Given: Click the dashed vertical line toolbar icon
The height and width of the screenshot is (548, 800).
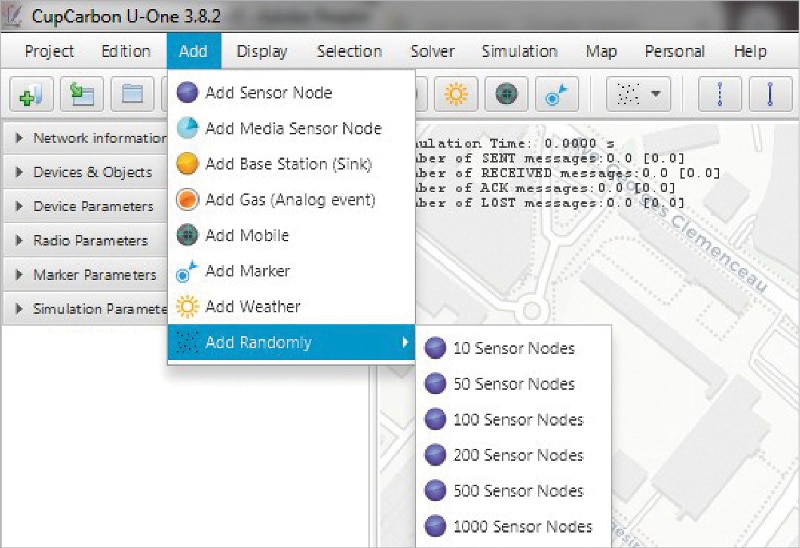Looking at the screenshot, I should pos(720,95).
